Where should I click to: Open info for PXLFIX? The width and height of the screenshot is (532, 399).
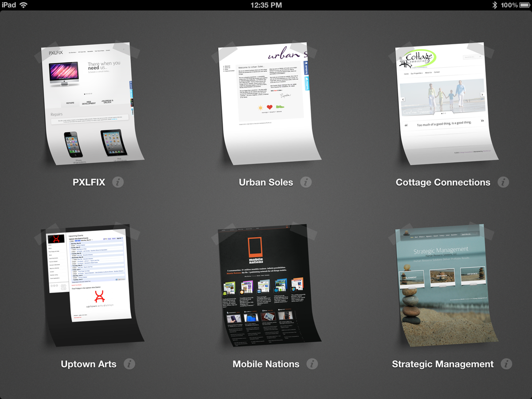[117, 182]
